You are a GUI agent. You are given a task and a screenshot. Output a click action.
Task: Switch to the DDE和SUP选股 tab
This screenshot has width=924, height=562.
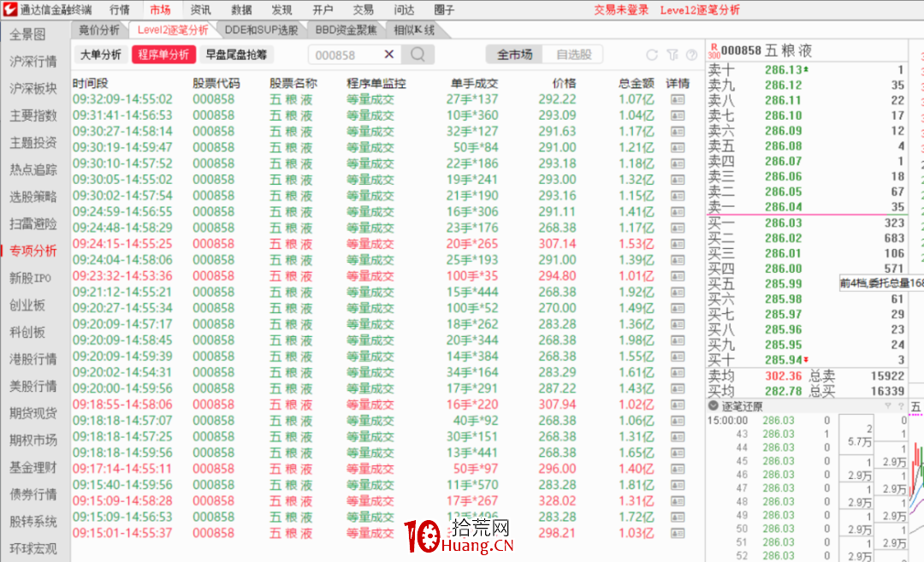[x=261, y=30]
